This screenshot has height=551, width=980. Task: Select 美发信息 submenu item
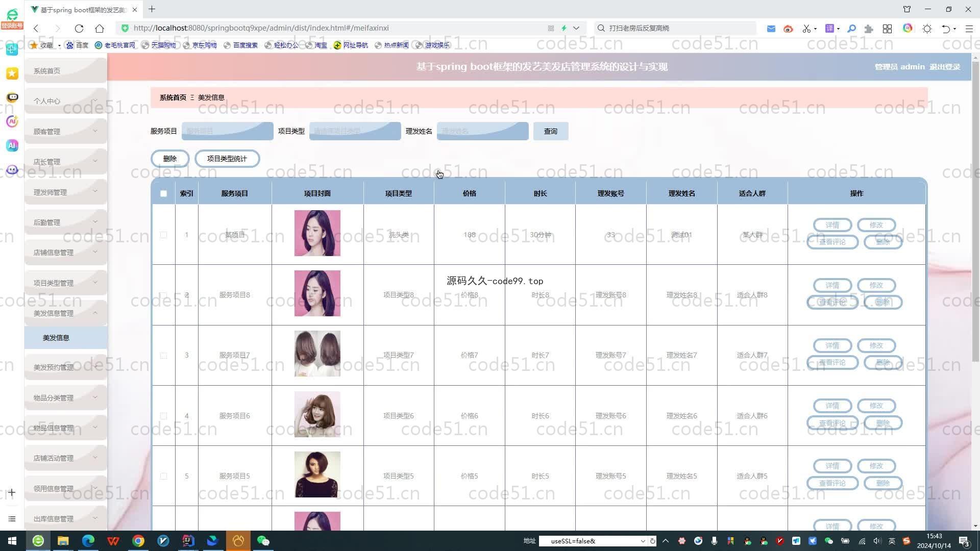tap(66, 338)
